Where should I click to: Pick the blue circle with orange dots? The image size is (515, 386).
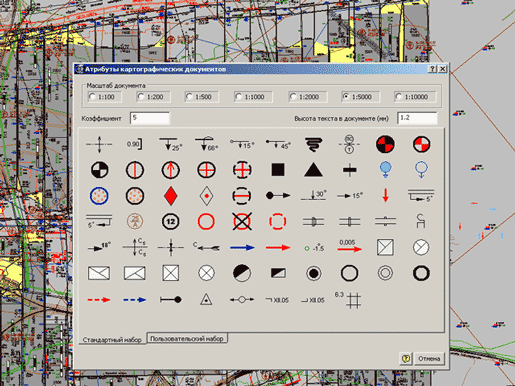point(99,196)
